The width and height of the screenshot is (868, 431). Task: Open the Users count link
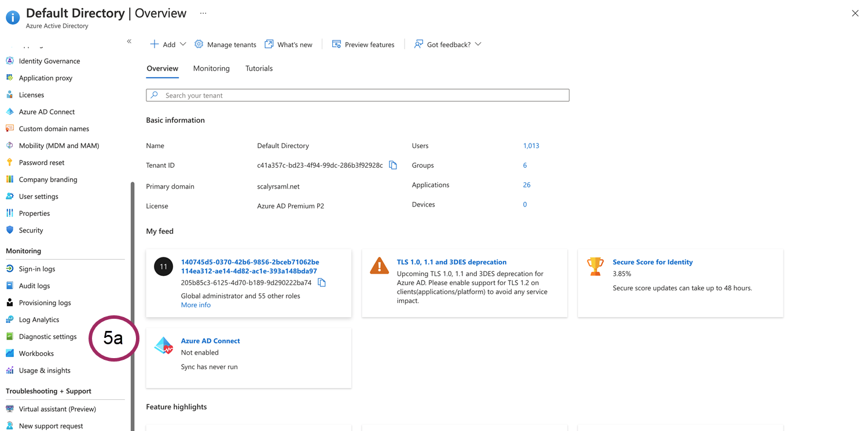pyautogui.click(x=531, y=145)
